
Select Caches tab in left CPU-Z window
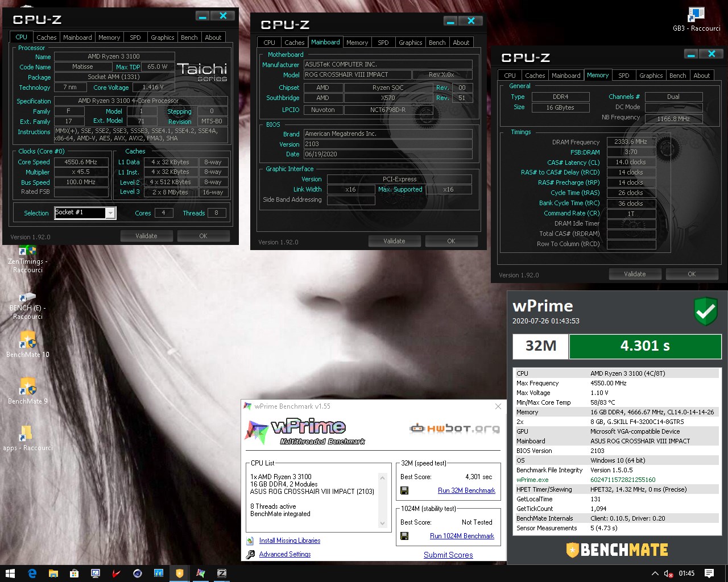46,38
